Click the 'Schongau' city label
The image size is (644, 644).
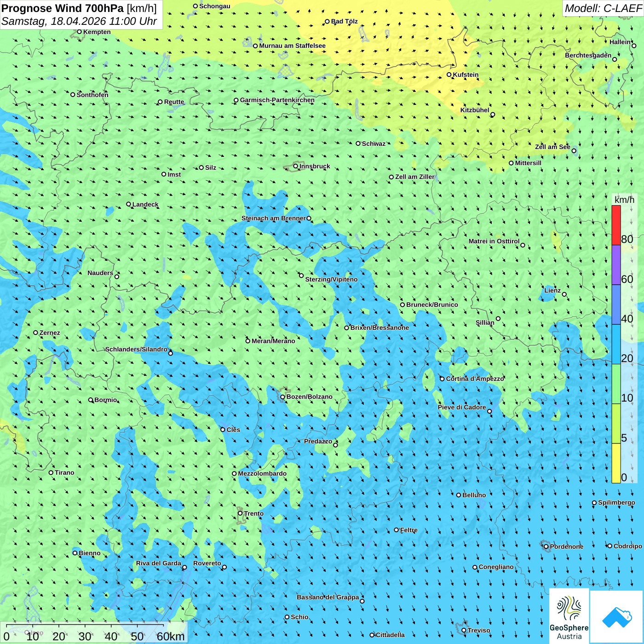pyautogui.click(x=215, y=6)
